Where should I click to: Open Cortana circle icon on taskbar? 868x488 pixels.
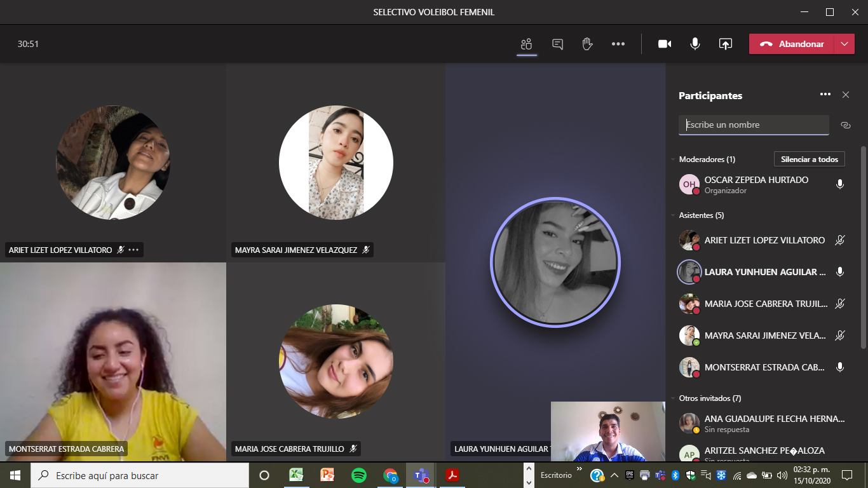[x=264, y=475]
